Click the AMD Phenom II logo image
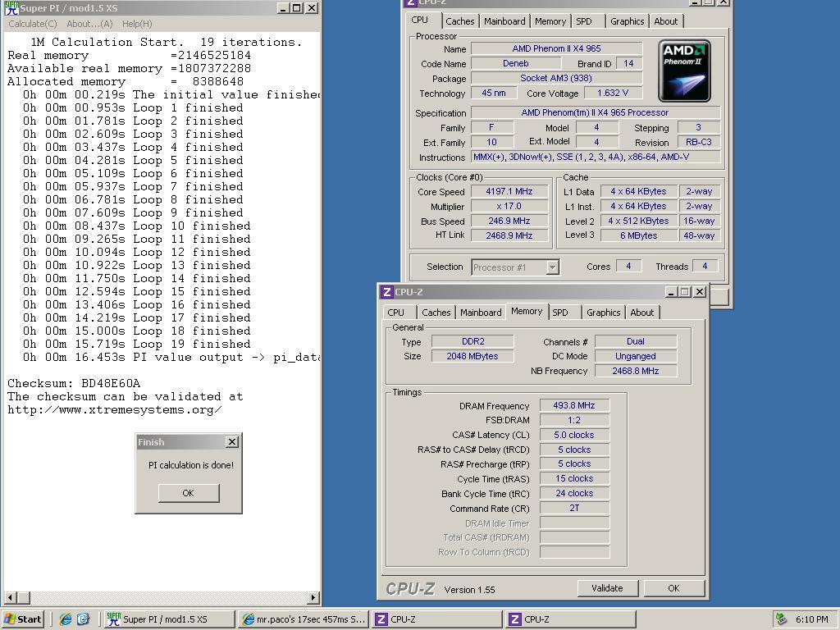This screenshot has height=630, width=840. [684, 71]
